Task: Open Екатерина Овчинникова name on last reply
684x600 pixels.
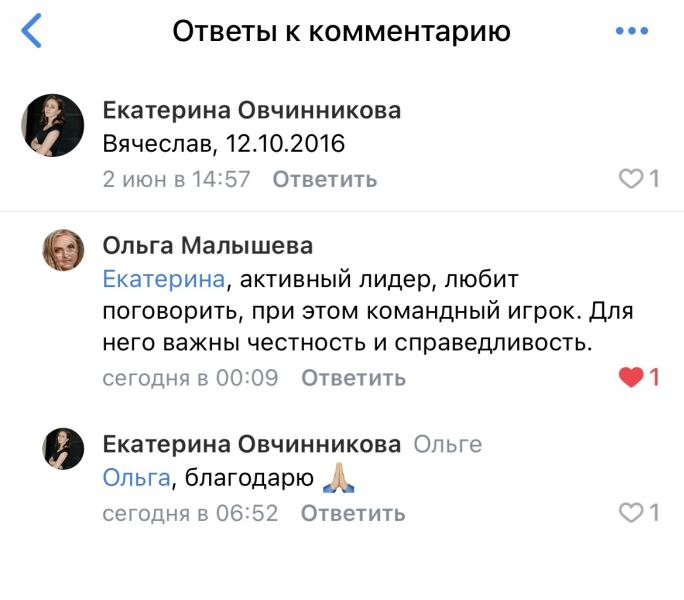Action: (252, 444)
